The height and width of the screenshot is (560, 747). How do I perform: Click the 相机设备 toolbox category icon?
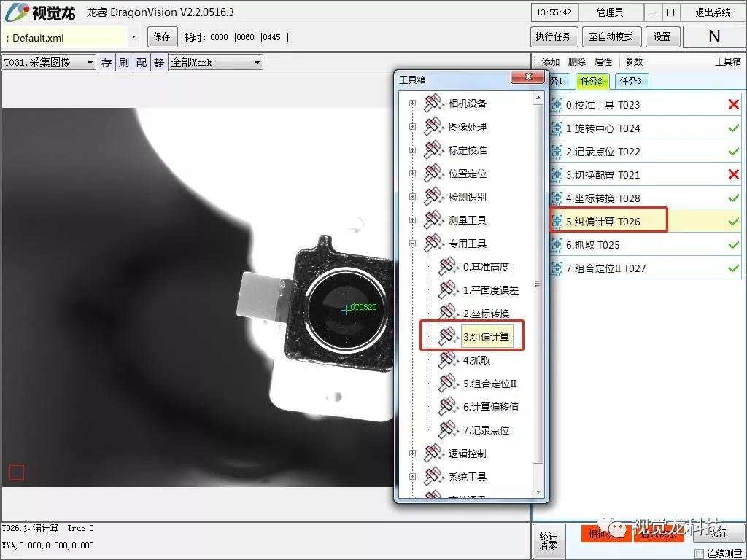point(434,104)
